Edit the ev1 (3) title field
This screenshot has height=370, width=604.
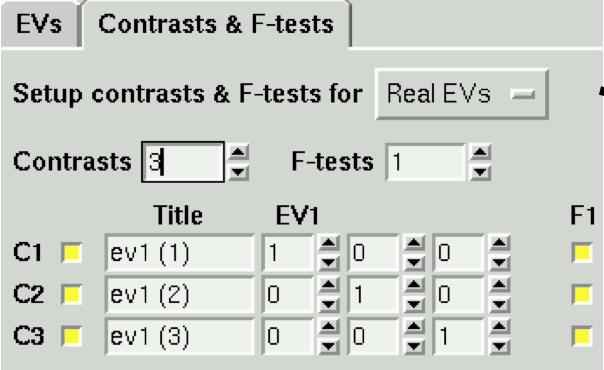click(180, 336)
